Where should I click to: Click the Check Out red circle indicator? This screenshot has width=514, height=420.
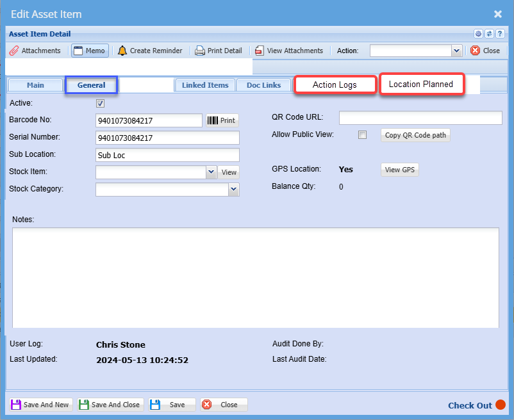tap(501, 405)
